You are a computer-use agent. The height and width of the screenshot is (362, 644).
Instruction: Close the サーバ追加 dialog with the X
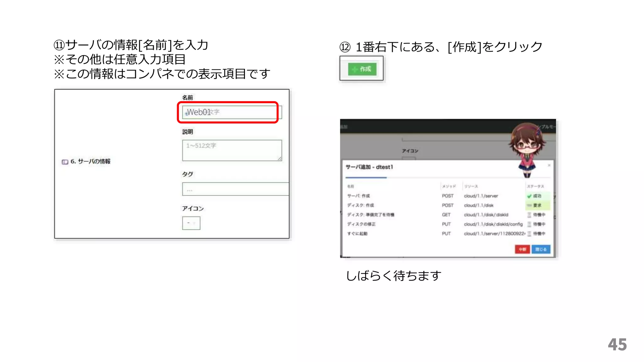click(549, 165)
